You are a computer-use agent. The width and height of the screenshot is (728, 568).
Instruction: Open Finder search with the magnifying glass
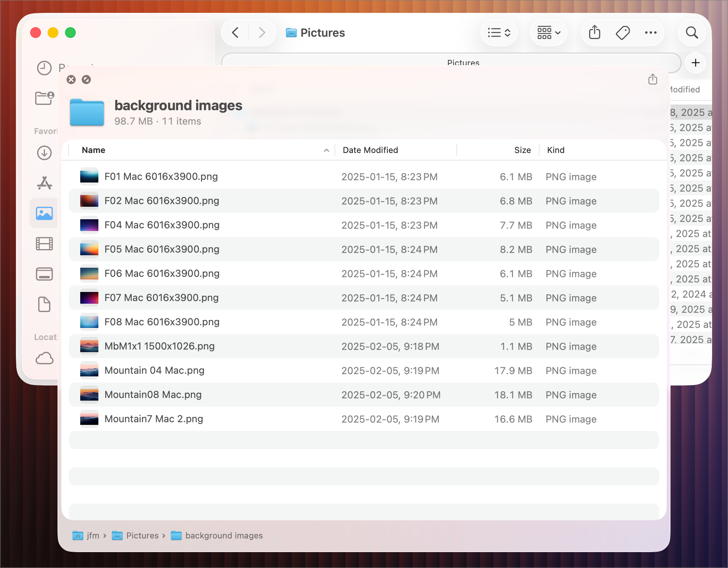pyautogui.click(x=692, y=33)
